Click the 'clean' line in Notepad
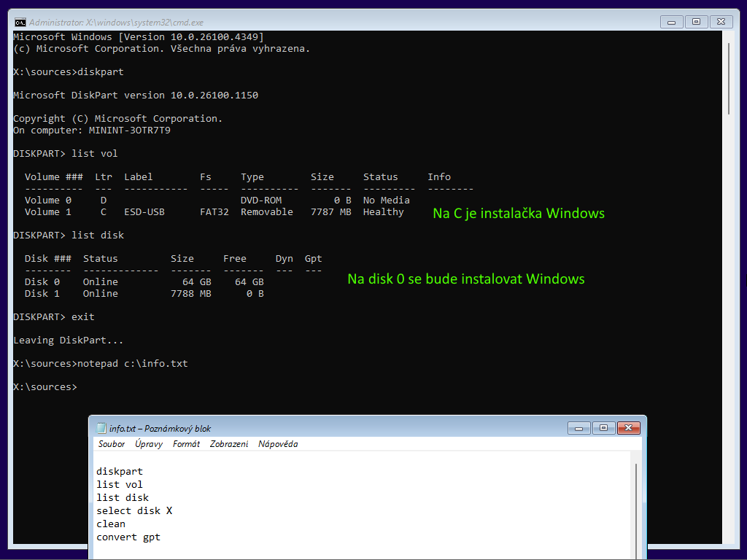The width and height of the screenshot is (747, 560). [x=111, y=524]
